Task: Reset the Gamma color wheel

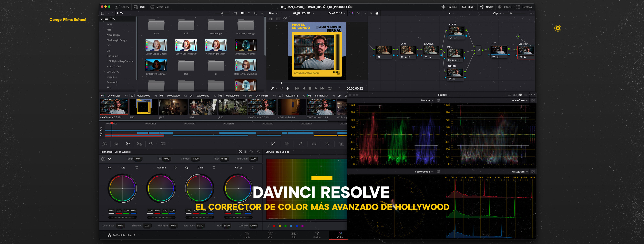Action: 175,168
